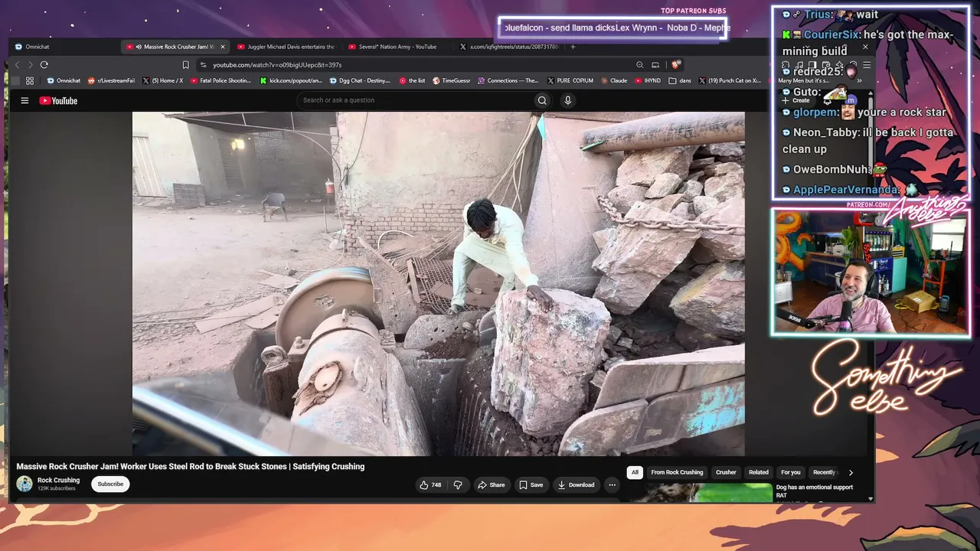980x551 pixels.
Task: Go to YouTube home via the logo
Action: [58, 100]
